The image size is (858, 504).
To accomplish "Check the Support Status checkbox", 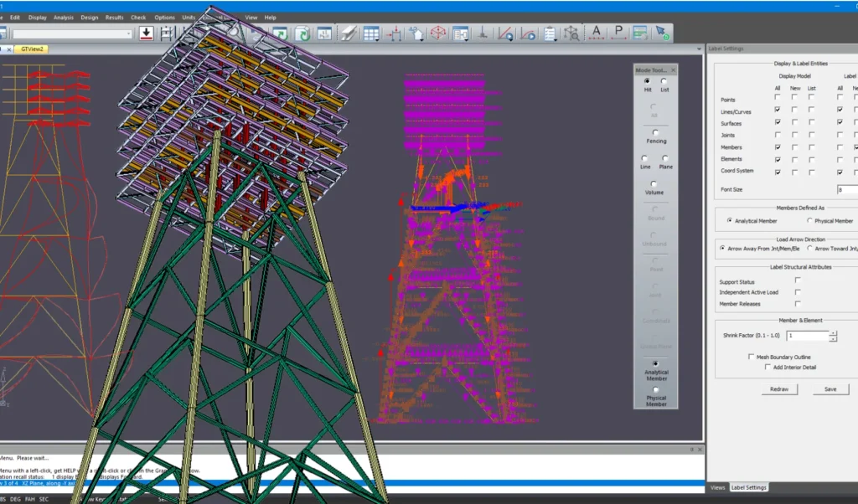I will (798, 280).
